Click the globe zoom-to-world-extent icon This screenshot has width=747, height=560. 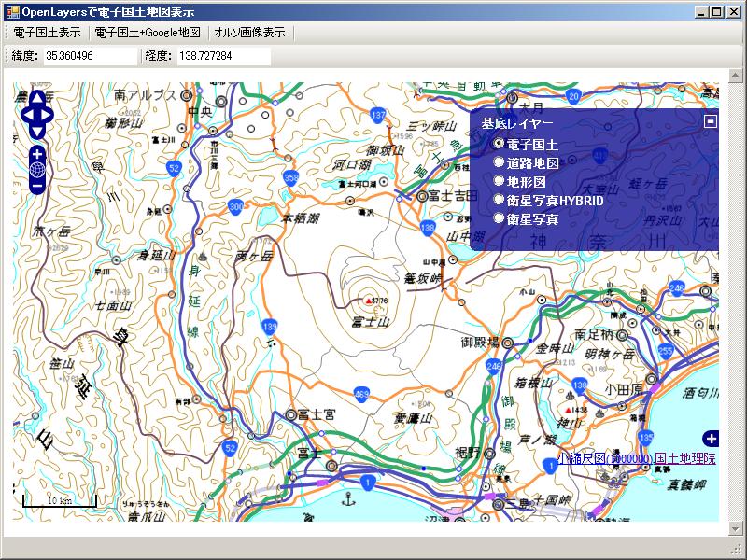coord(37,169)
